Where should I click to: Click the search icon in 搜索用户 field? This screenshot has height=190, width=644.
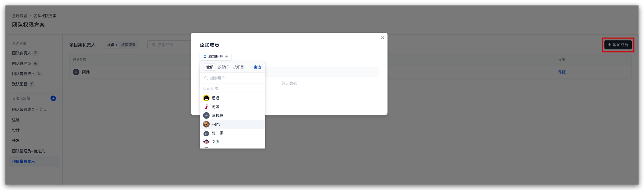(x=206, y=78)
